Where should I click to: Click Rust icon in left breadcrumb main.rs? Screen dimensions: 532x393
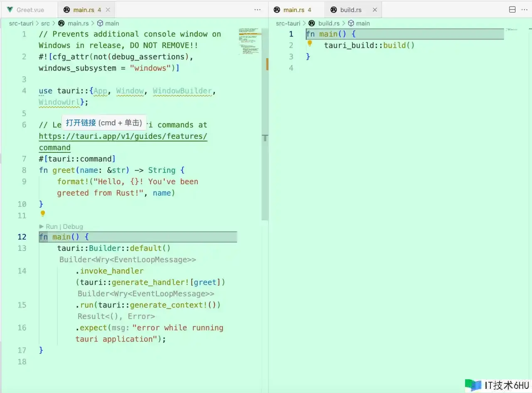(62, 23)
